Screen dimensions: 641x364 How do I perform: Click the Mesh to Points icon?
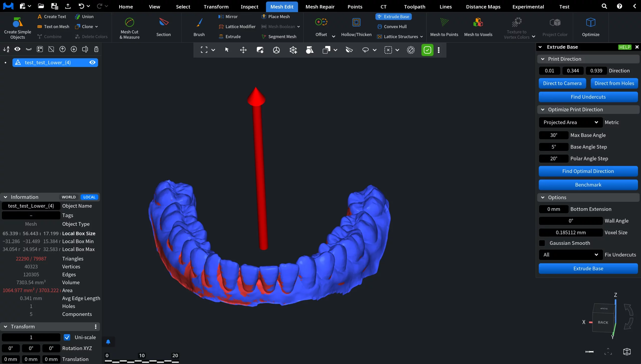(x=444, y=23)
